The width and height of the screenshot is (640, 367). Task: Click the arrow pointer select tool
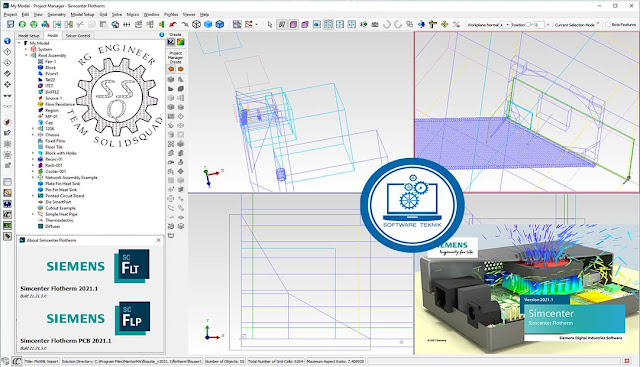point(270,24)
